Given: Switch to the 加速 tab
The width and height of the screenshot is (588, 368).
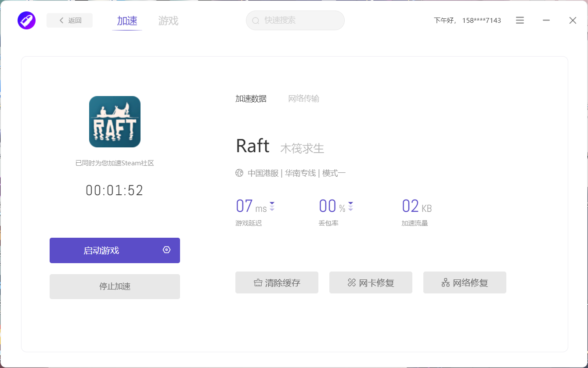Looking at the screenshot, I should [x=127, y=21].
